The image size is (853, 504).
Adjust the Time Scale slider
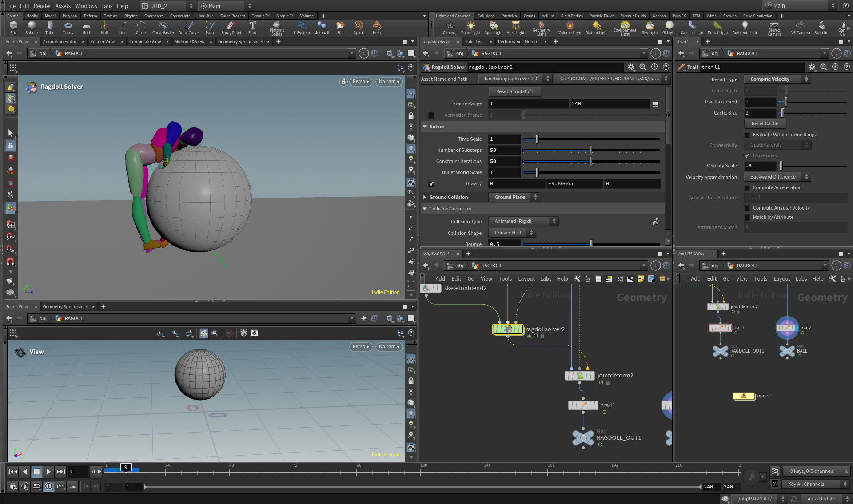[592, 139]
